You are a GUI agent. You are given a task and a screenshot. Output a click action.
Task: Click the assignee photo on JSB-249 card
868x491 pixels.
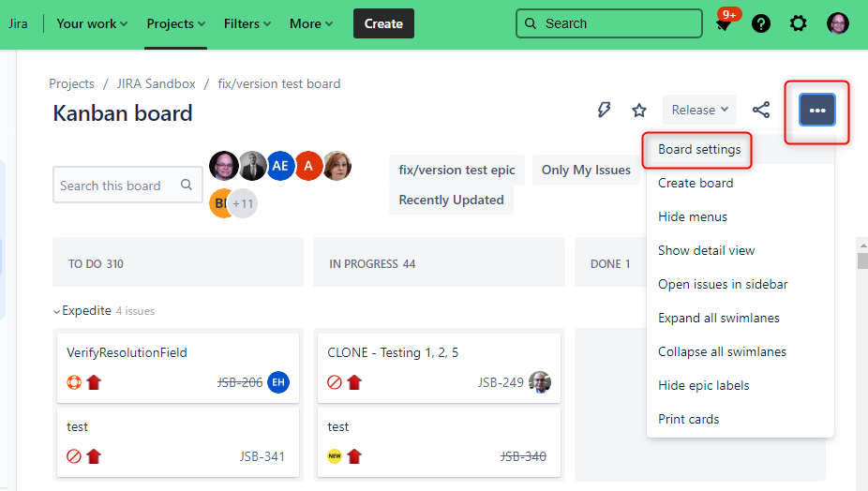tap(540, 382)
